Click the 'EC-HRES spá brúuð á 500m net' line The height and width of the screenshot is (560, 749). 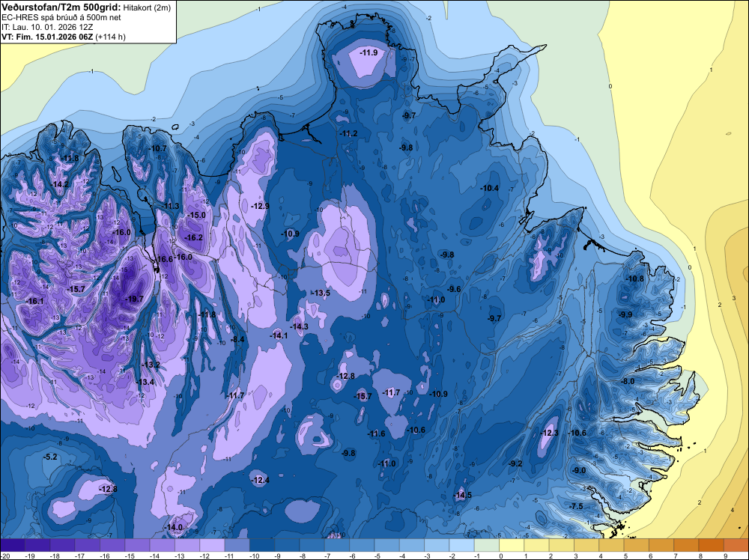pyautogui.click(x=61, y=18)
